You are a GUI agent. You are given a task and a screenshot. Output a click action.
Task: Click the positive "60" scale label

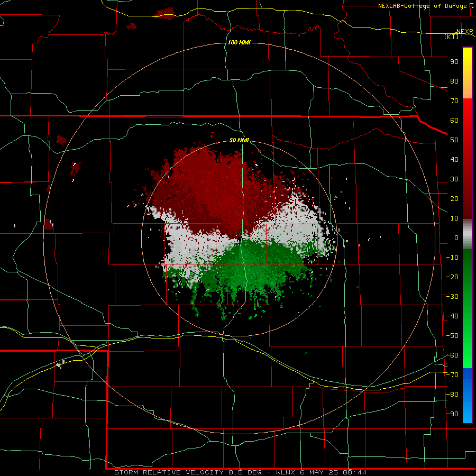(454, 121)
